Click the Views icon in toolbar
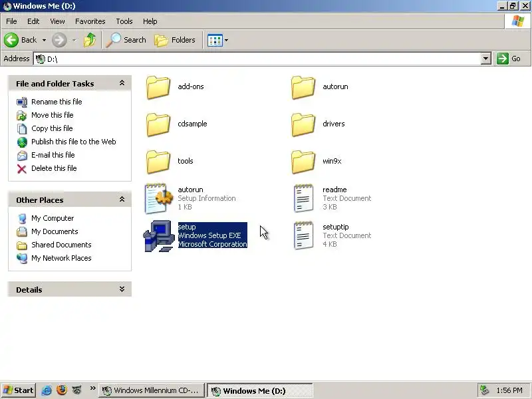This screenshot has width=532, height=399. (x=215, y=41)
